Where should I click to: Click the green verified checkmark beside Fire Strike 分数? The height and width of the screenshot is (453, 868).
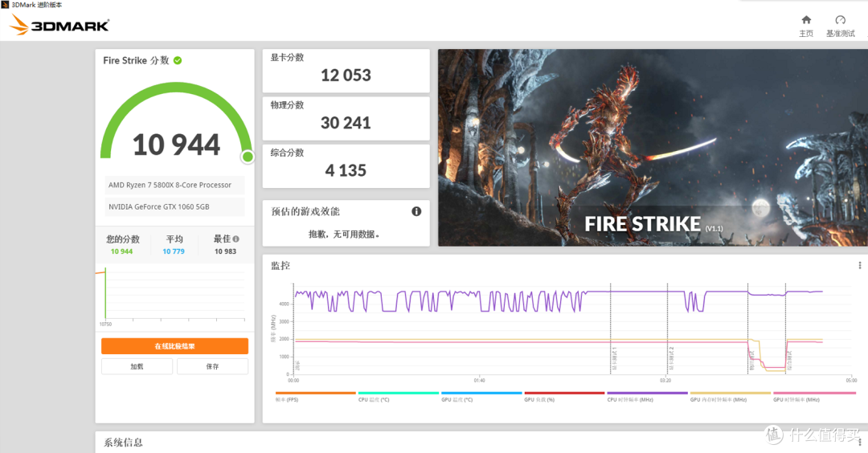[178, 60]
